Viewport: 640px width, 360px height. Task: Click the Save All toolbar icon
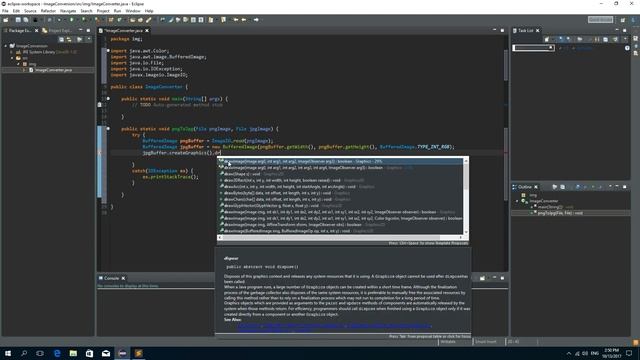click(x=26, y=20)
